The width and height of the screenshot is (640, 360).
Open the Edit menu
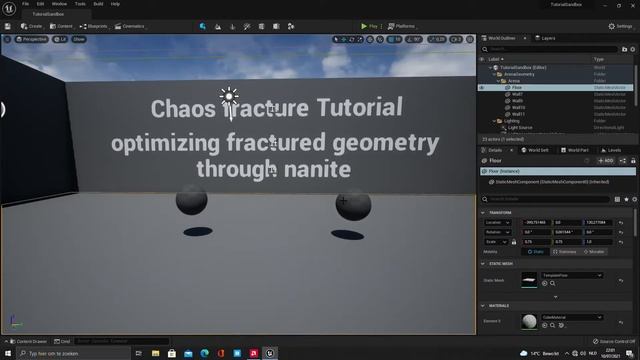coord(40,4)
